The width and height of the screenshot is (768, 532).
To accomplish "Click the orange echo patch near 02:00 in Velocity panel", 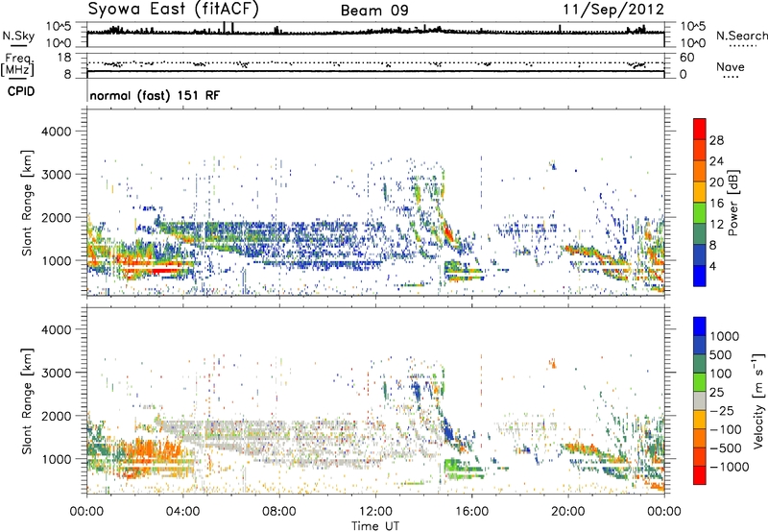I will (x=147, y=451).
